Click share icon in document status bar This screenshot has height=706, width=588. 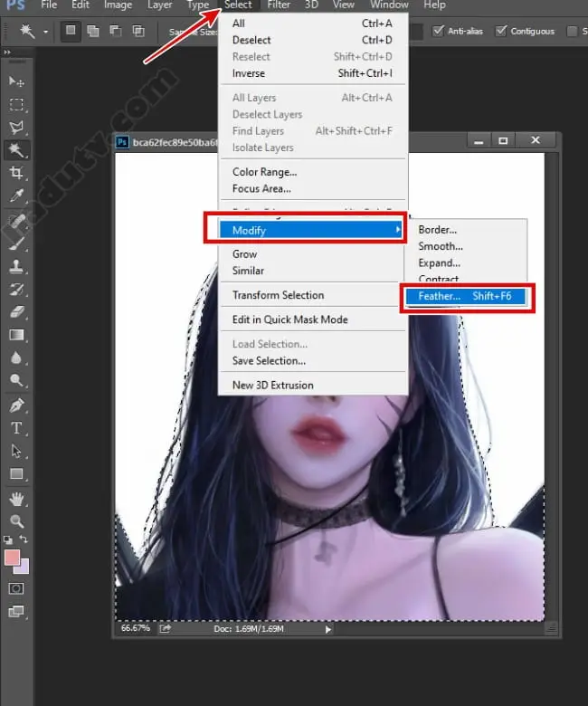click(166, 628)
